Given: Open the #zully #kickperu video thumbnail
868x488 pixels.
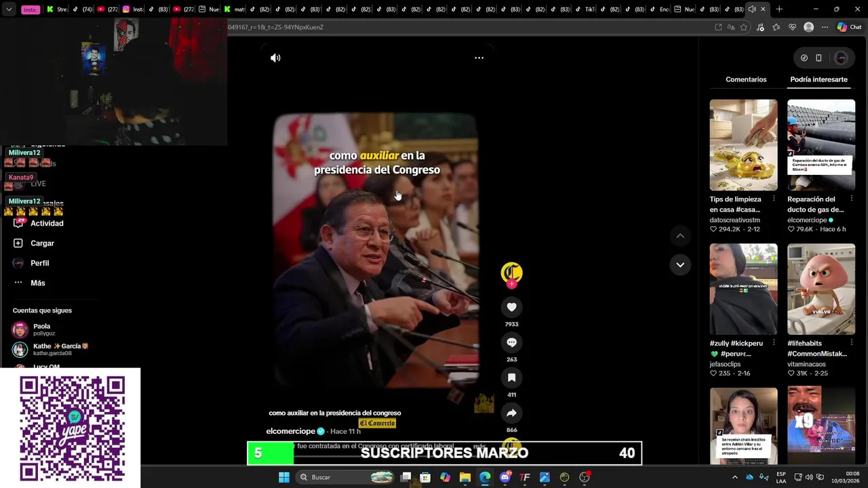Looking at the screenshot, I should pyautogui.click(x=743, y=289).
